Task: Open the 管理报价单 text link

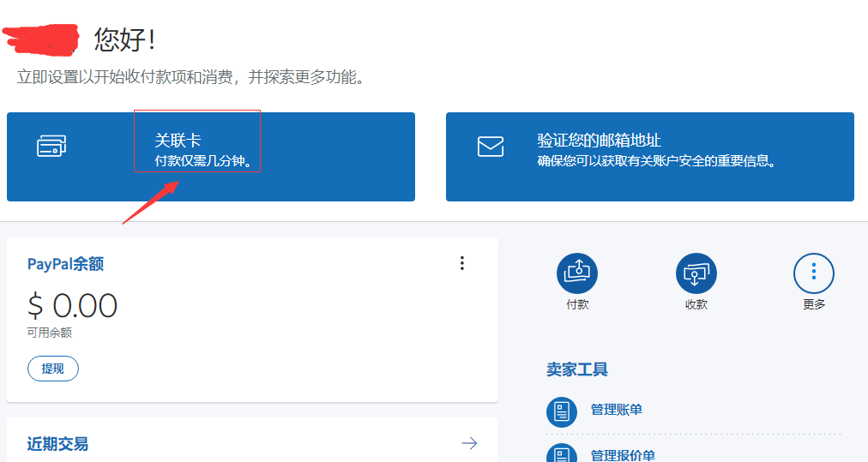Action: [x=623, y=455]
